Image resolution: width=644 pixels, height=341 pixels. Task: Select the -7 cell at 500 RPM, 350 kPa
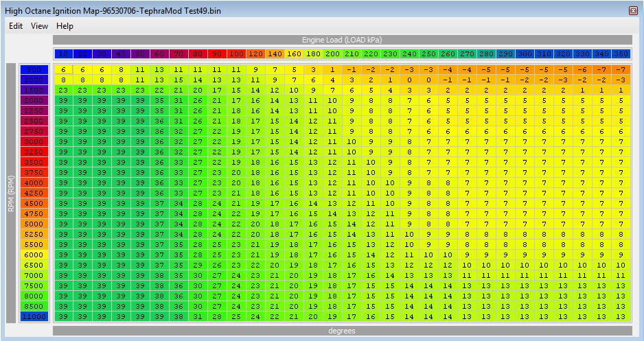click(x=621, y=69)
